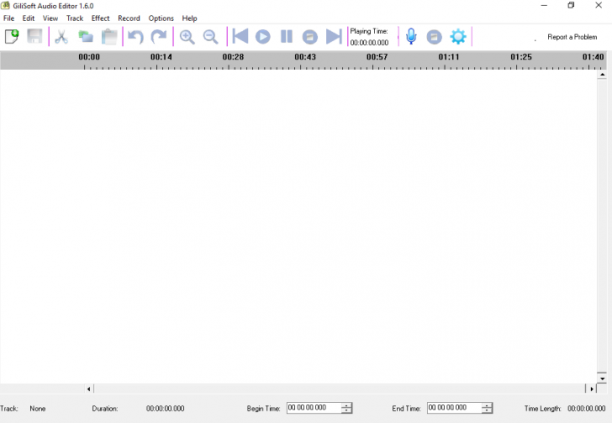Open the View menu
The height and width of the screenshot is (423, 612).
50,18
